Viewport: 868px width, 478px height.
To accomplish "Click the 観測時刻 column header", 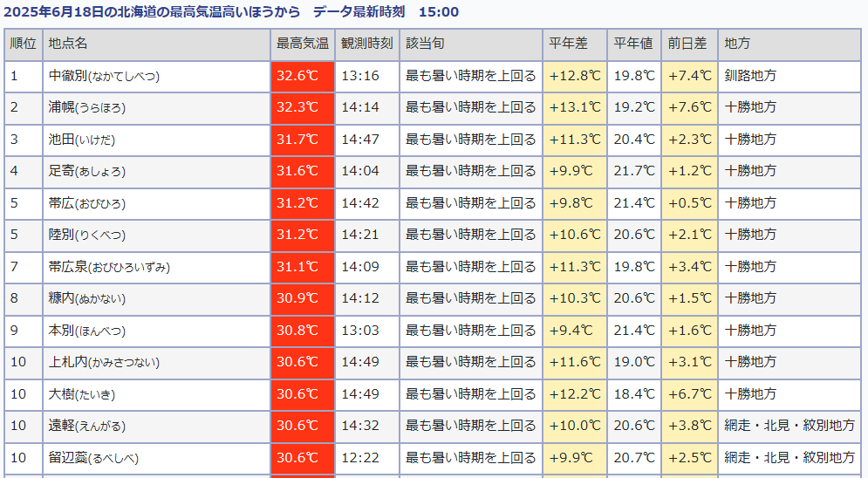I will coord(367,44).
